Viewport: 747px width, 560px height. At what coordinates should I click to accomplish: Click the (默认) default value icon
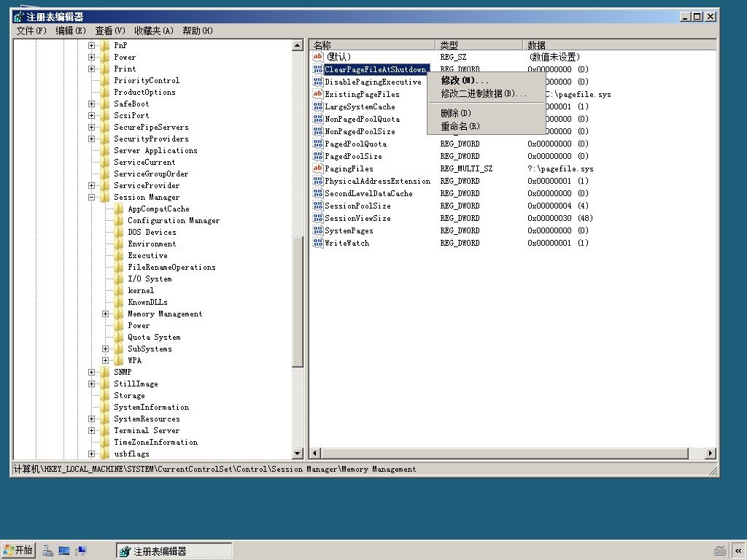point(318,57)
